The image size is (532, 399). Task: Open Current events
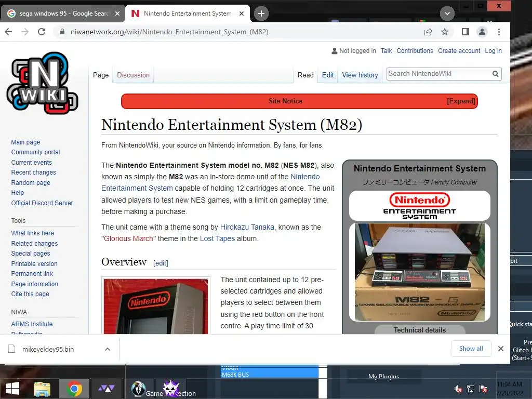(x=31, y=163)
